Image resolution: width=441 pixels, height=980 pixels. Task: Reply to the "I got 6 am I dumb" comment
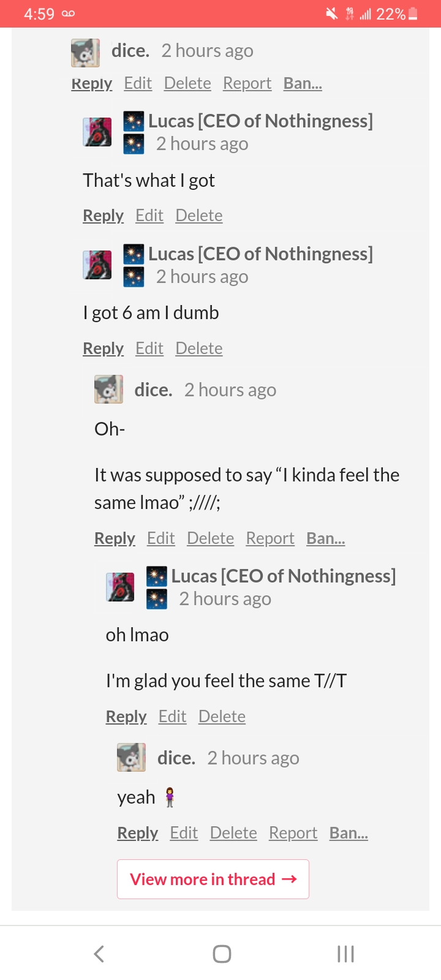point(103,349)
